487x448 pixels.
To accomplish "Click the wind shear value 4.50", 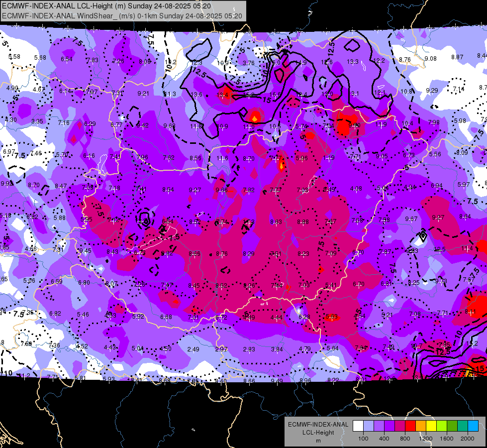I will (165, 349).
